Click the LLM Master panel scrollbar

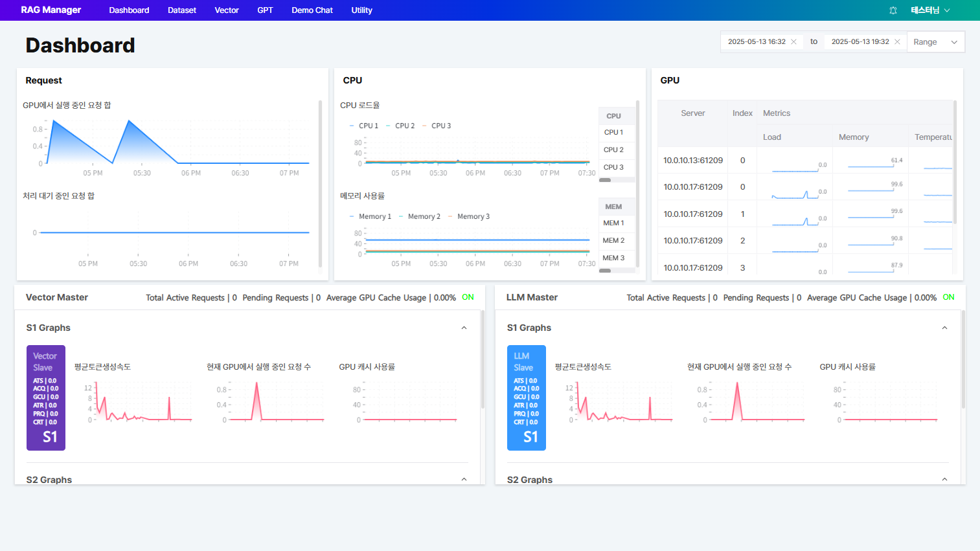pos(963,359)
